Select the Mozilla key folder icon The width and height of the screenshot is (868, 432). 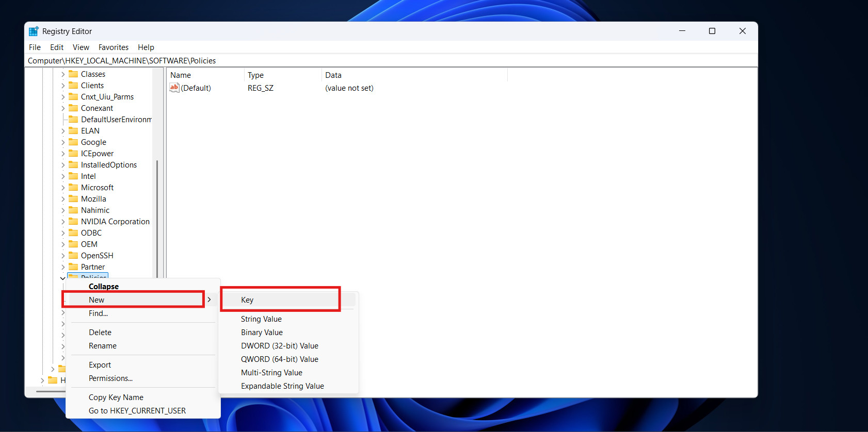(73, 199)
